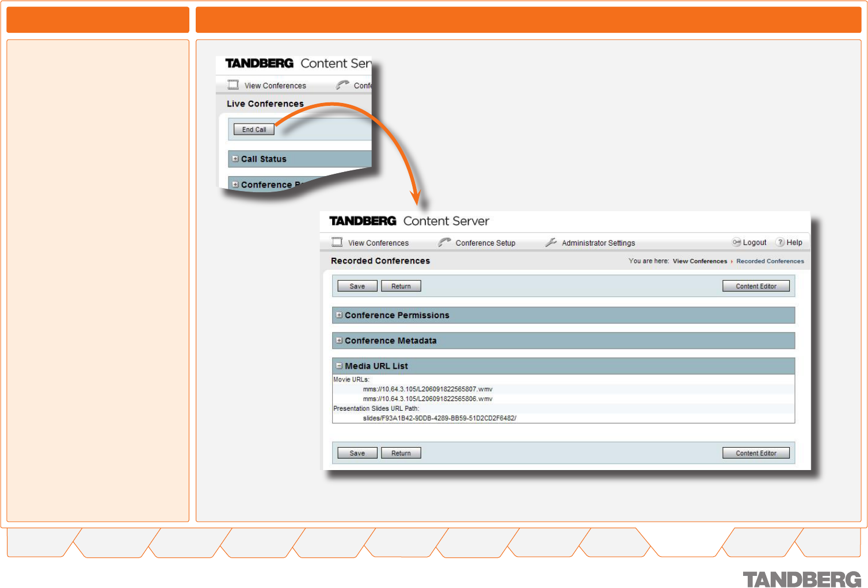868x588 pixels.
Task: Click the Save button below the Media URL List
Action: [357, 453]
